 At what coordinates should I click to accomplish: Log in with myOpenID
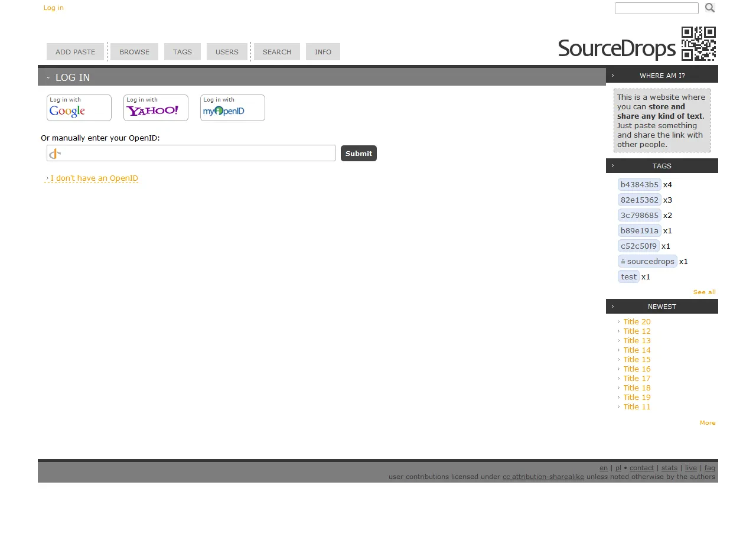233,108
